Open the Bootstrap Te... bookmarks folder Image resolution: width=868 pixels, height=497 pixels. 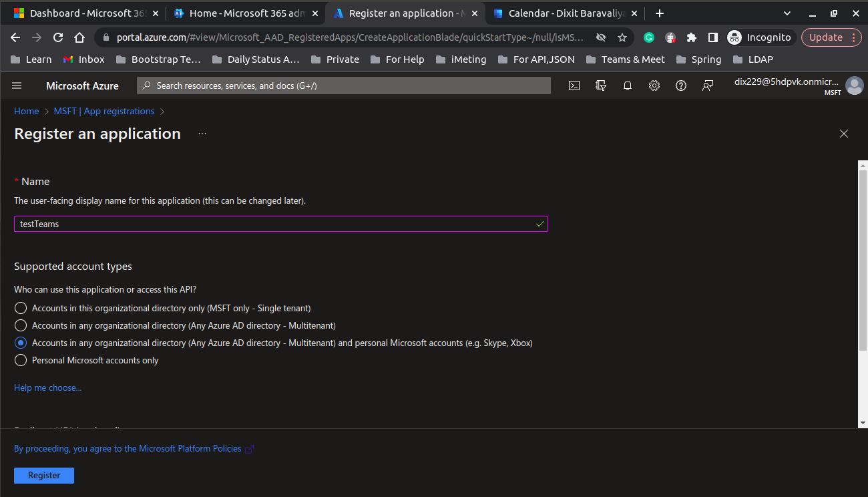[158, 59]
